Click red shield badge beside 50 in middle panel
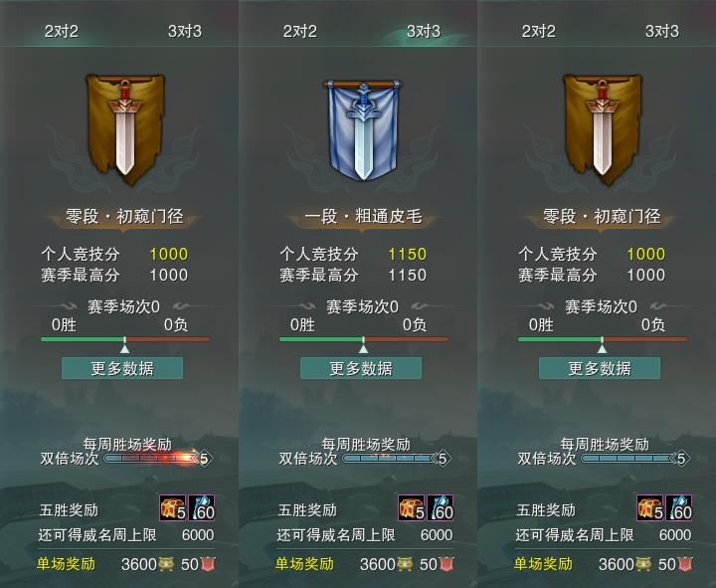 (x=447, y=565)
